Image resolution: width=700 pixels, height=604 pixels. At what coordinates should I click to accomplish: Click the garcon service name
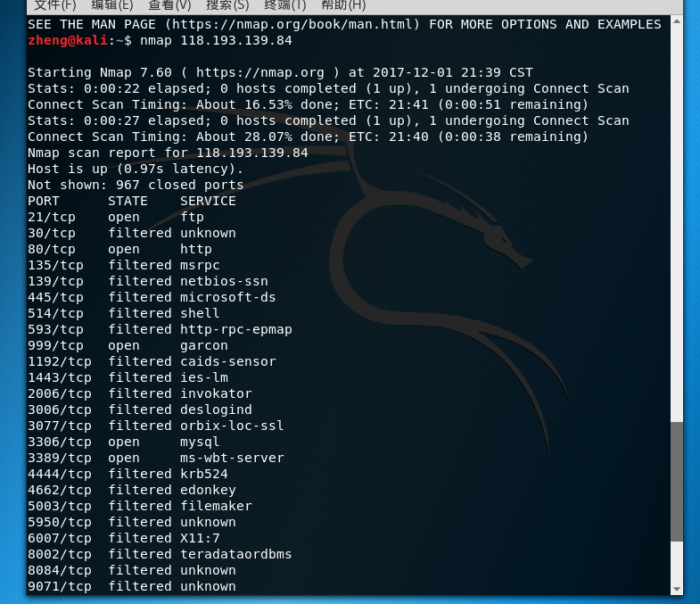click(204, 346)
